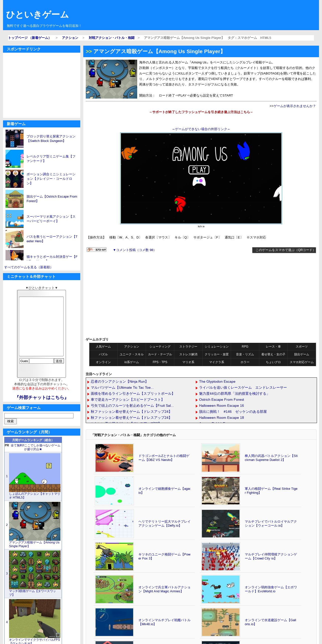
Task: Select RPG category
Action: (245, 347)
